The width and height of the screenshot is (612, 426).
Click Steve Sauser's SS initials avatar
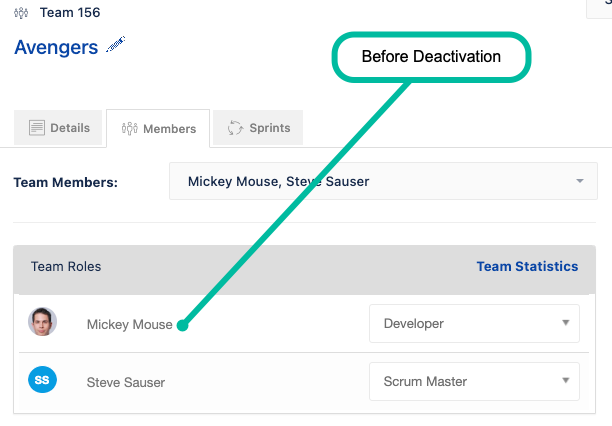pos(43,380)
